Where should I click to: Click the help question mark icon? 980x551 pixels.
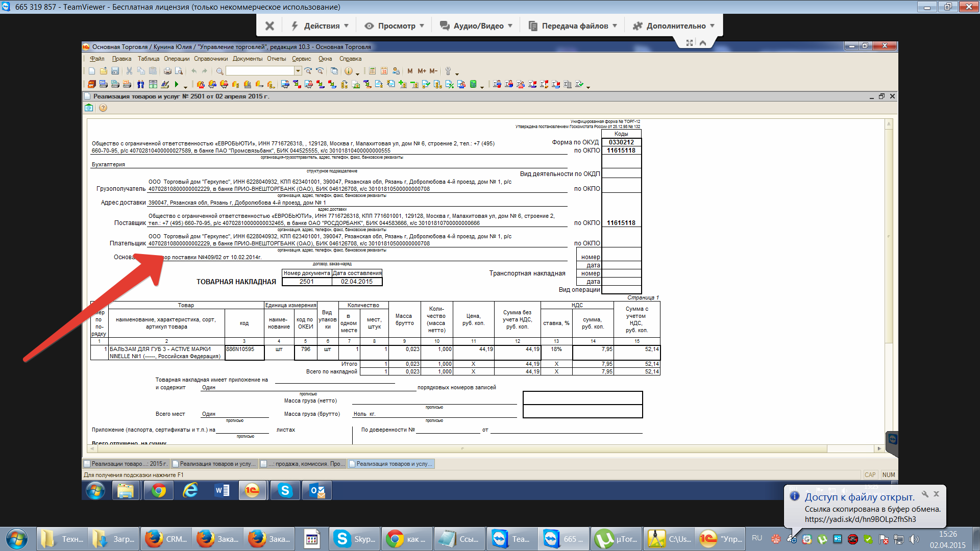103,108
